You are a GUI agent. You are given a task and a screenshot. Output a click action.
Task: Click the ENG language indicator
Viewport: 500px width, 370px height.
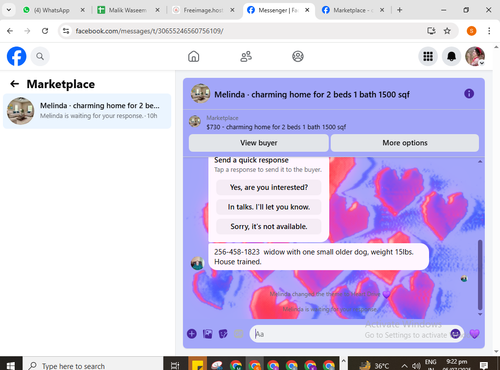[430, 363]
